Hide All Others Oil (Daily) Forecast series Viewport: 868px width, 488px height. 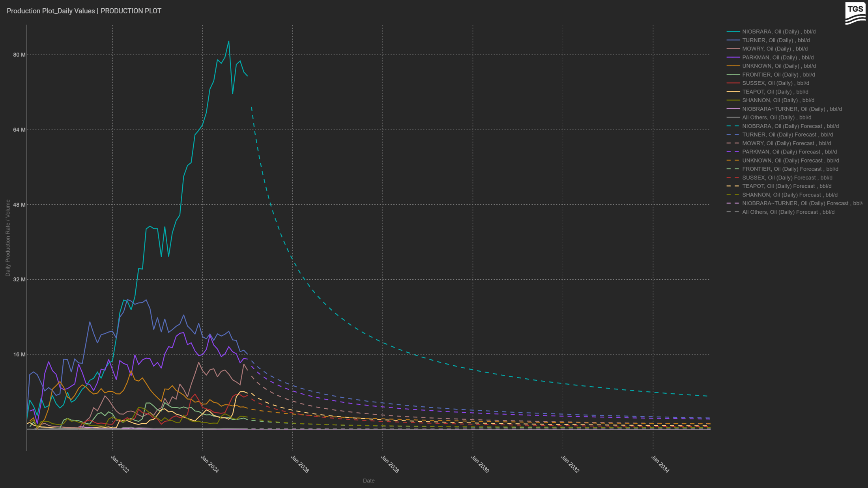point(788,212)
